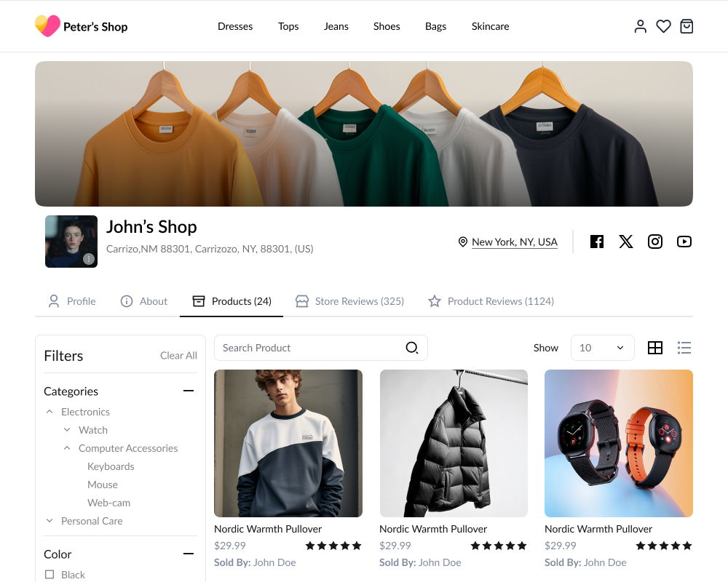Viewport: 728px width, 582px height.
Task: Click the Peter's Shop heart logo
Action: pos(47,26)
